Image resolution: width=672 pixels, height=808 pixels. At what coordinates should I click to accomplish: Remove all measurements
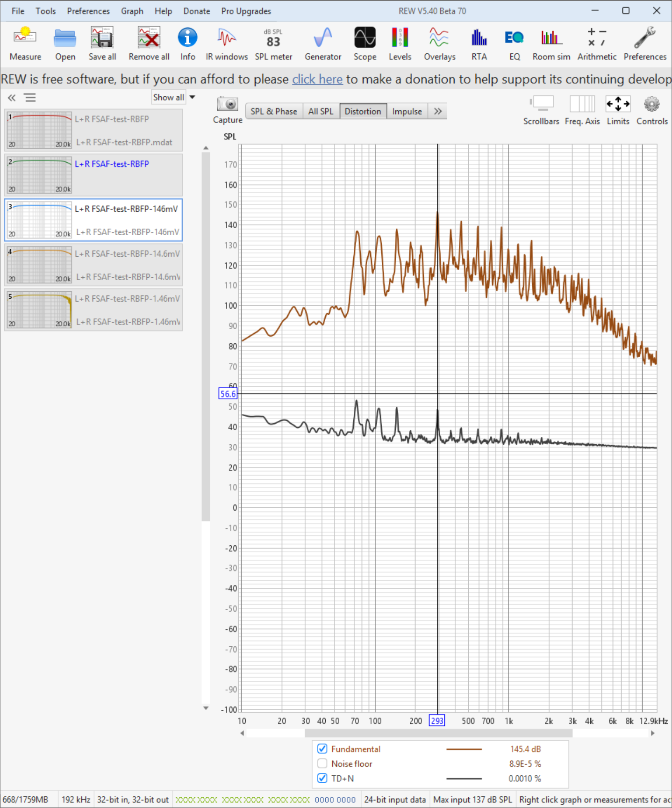coord(149,44)
